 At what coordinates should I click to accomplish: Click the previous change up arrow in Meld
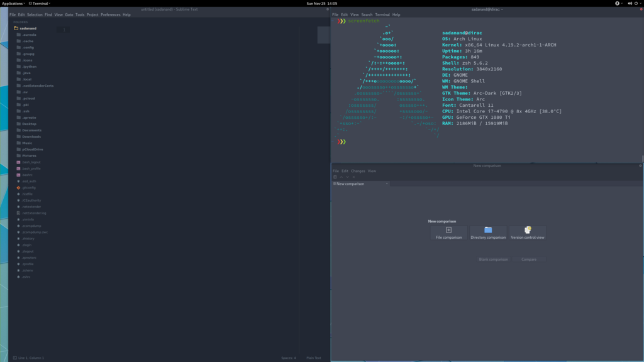coord(341,177)
